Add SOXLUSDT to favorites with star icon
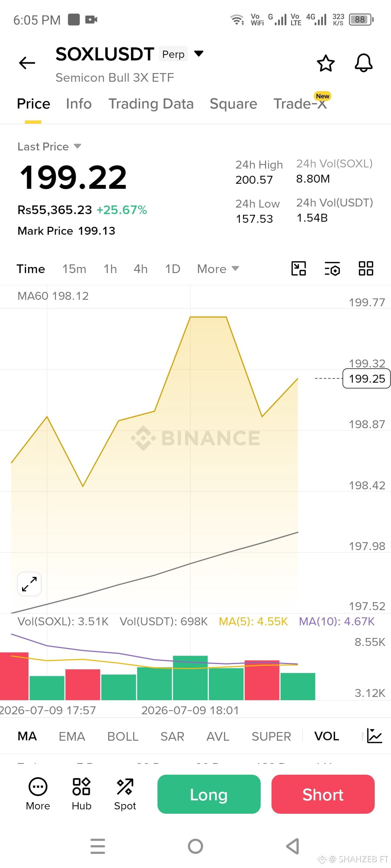The width and height of the screenshot is (391, 868). pos(326,63)
